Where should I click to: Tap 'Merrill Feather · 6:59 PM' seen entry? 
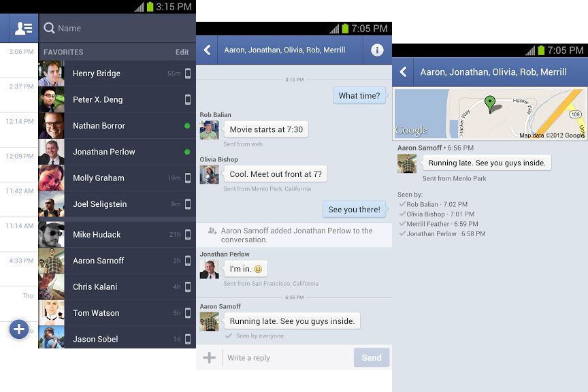tap(439, 224)
